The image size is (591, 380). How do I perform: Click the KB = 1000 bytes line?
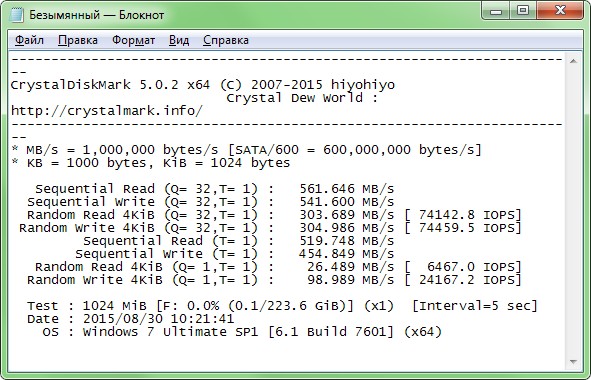point(151,163)
